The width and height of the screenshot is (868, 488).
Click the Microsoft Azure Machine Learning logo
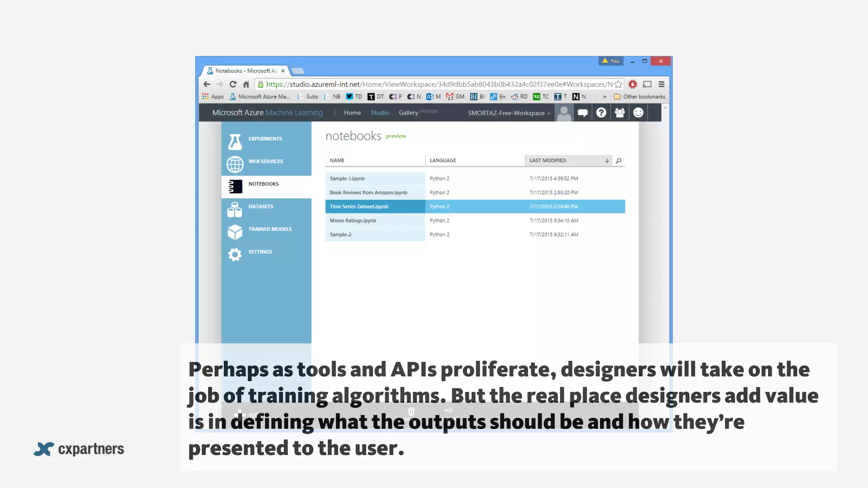tap(267, 113)
